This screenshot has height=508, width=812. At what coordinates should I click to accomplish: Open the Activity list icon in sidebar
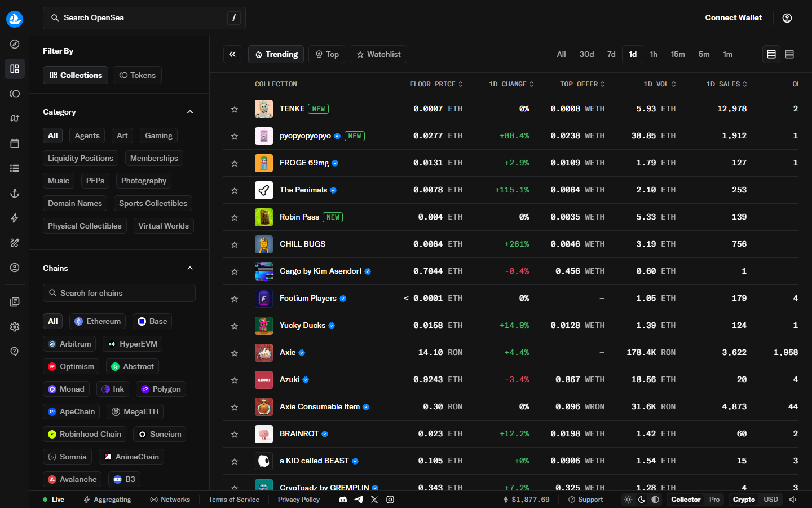point(15,168)
